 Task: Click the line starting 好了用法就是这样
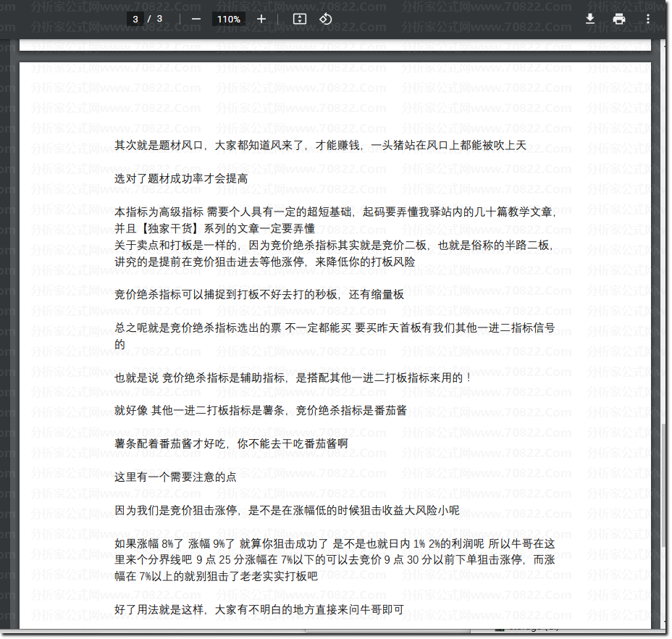[259, 610]
